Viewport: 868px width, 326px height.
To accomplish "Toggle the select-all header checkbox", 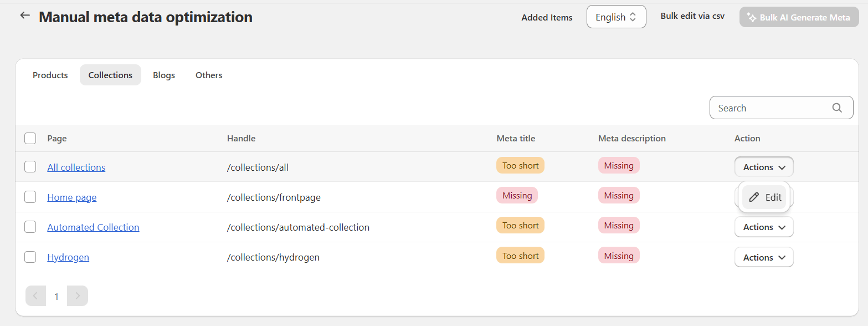I will pyautogui.click(x=30, y=138).
